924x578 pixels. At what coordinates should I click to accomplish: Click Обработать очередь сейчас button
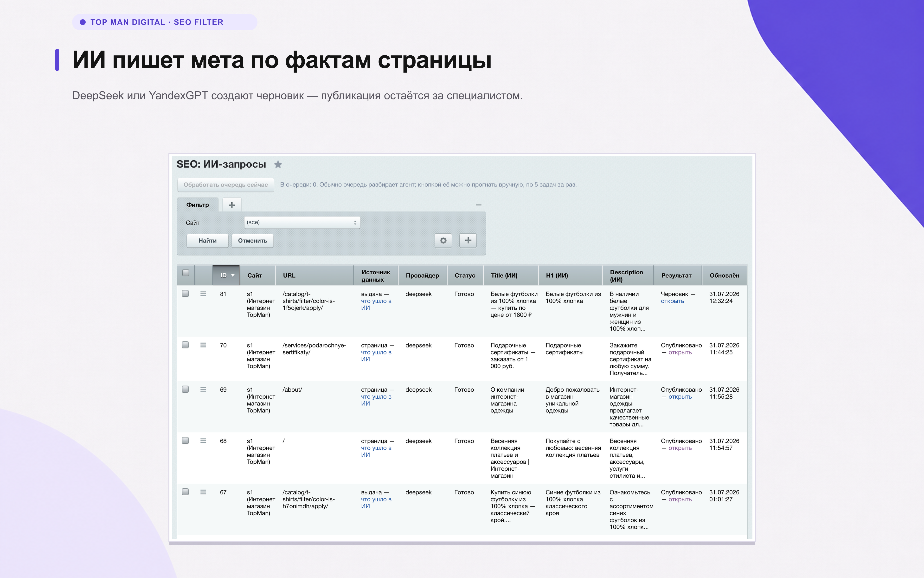click(226, 185)
